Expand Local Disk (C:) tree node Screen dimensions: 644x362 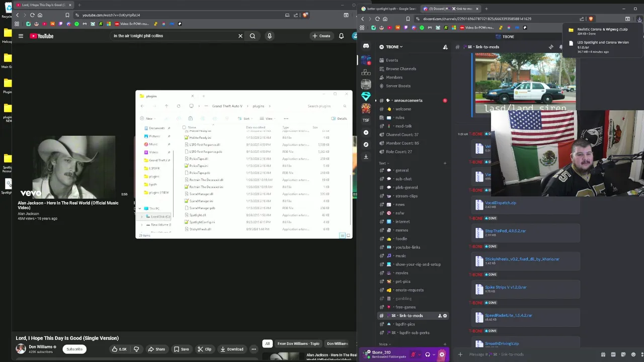click(x=142, y=217)
